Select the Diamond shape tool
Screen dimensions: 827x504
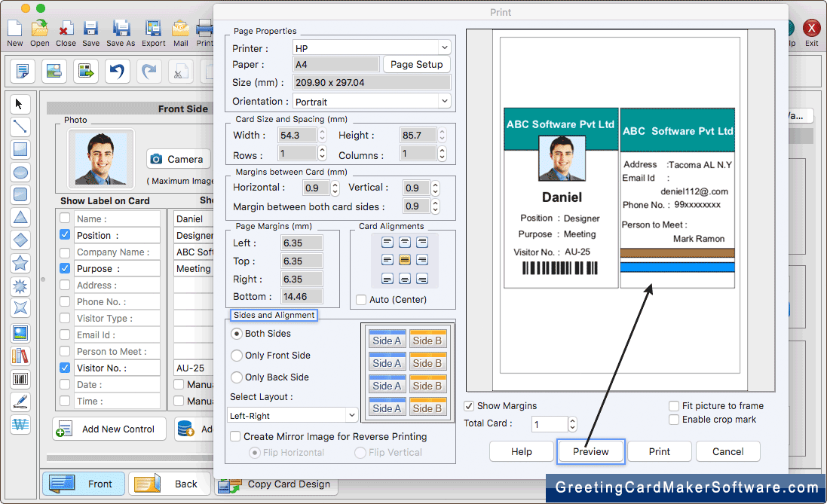tap(20, 240)
